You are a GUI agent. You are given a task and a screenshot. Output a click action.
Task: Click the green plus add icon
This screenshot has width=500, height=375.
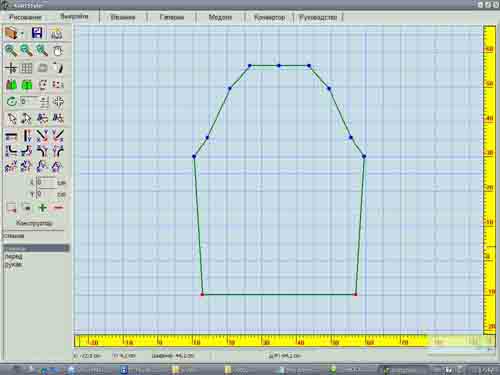[42, 208]
